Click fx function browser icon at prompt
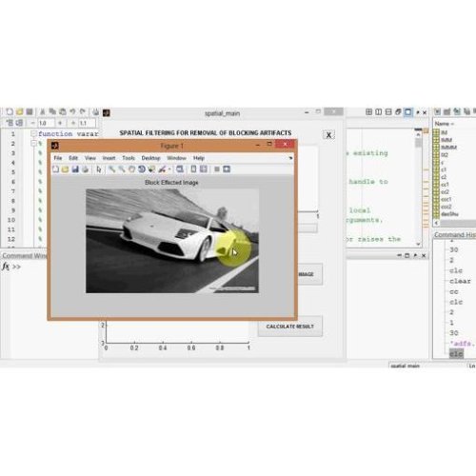The width and height of the screenshot is (476, 476). coord(6,267)
